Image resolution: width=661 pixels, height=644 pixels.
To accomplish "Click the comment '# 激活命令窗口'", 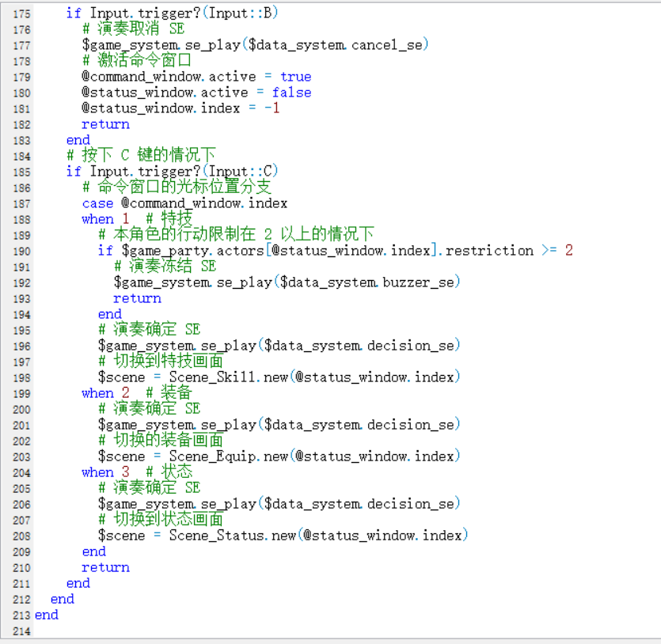I will tap(137, 61).
